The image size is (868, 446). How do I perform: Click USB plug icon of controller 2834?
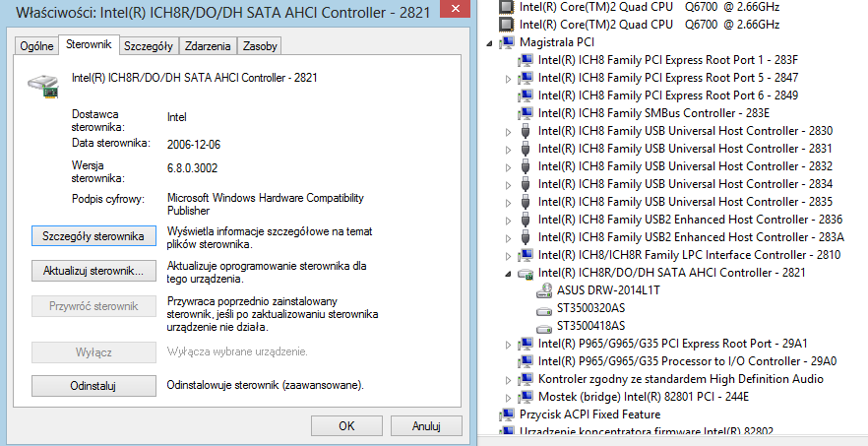point(526,184)
